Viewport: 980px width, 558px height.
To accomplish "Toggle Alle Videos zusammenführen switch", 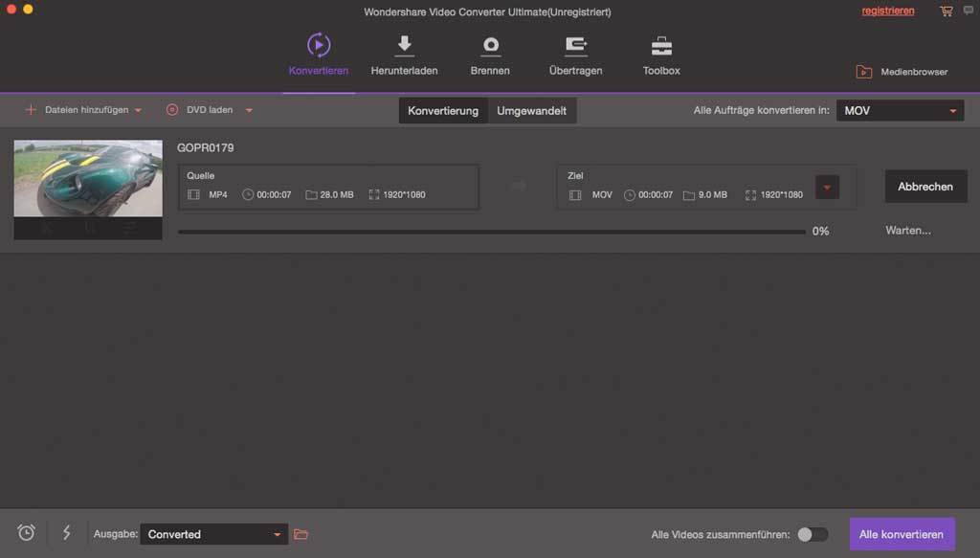I will (x=813, y=534).
